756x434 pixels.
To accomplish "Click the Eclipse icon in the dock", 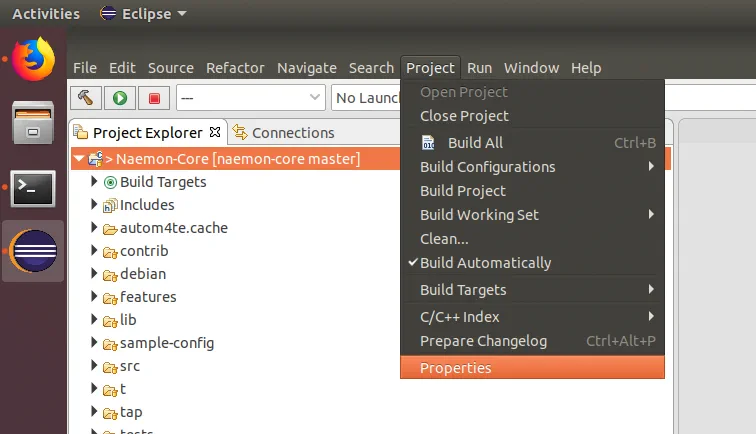I will 33,251.
